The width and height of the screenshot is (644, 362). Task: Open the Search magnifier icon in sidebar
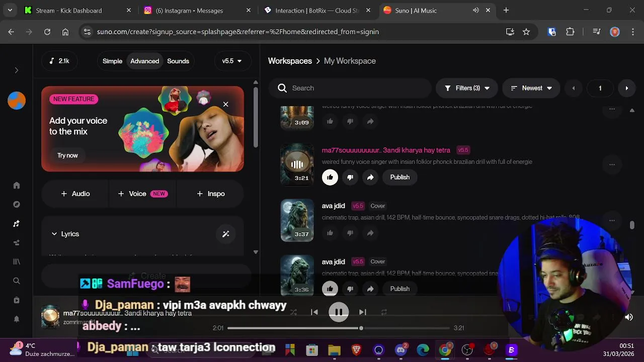click(x=17, y=281)
